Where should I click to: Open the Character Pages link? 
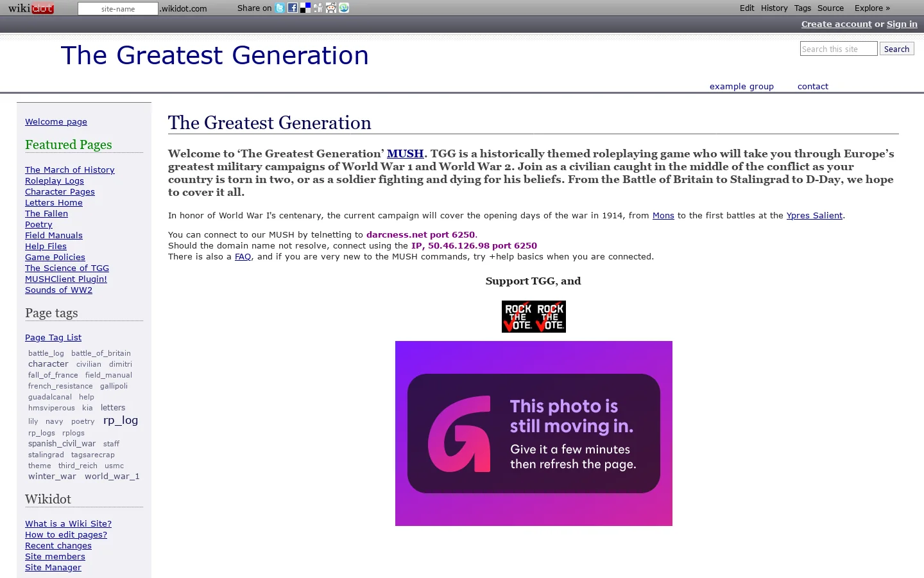[x=60, y=192]
